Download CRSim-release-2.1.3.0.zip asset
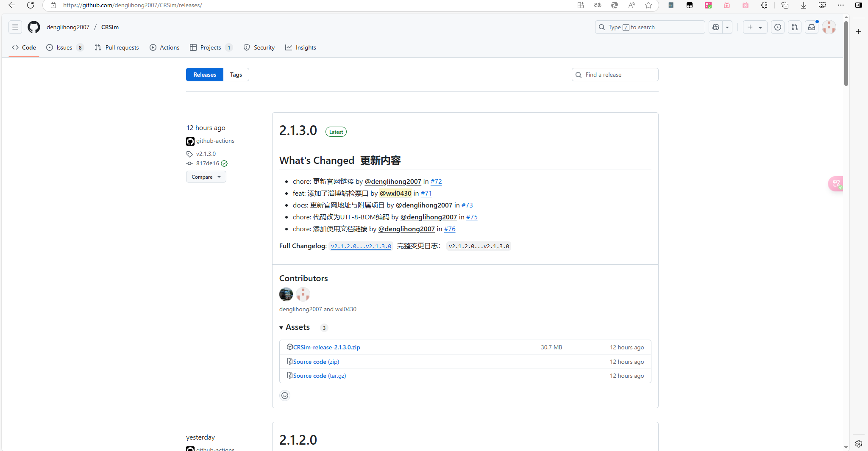Screen dimensions: 868x451 [x=326, y=347]
